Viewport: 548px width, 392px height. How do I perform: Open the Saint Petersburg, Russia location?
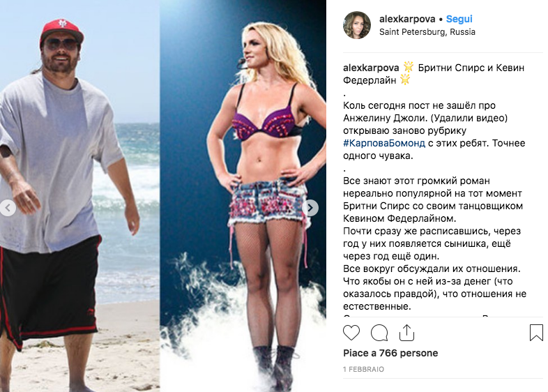pyautogui.click(x=427, y=32)
